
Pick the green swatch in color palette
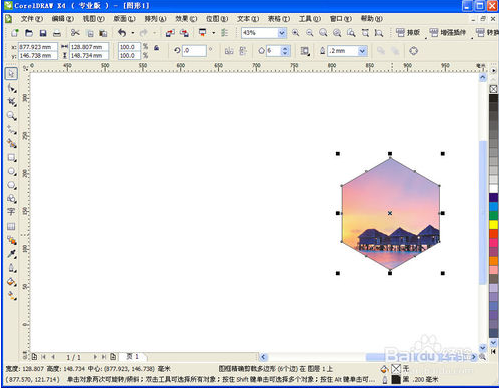493,216
